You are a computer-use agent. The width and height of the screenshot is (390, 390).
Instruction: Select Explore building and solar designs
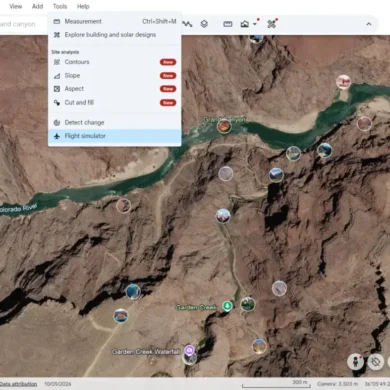(x=115, y=35)
